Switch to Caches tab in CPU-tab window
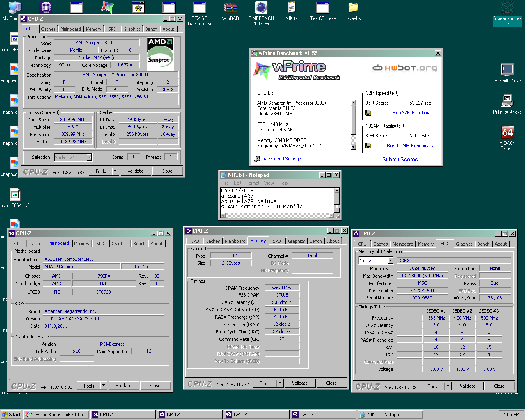The height and width of the screenshot is (420, 525). tap(48, 29)
